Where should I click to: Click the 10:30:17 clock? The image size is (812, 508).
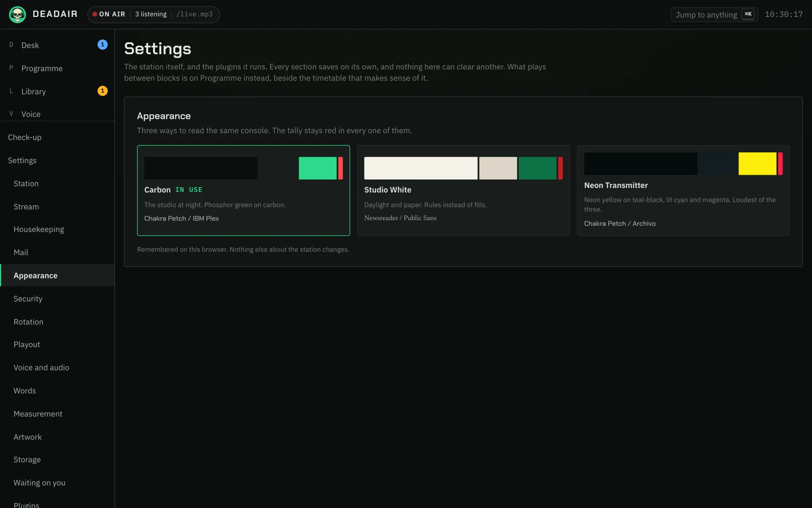784,14
